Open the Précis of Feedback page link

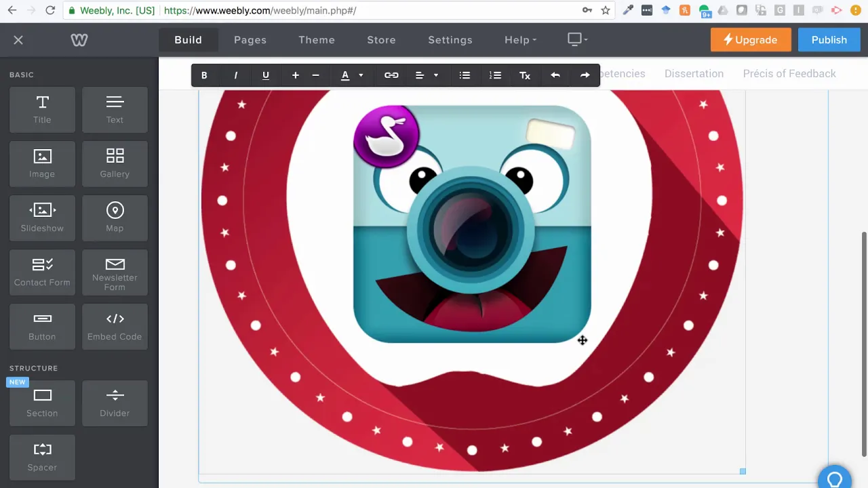pos(789,74)
